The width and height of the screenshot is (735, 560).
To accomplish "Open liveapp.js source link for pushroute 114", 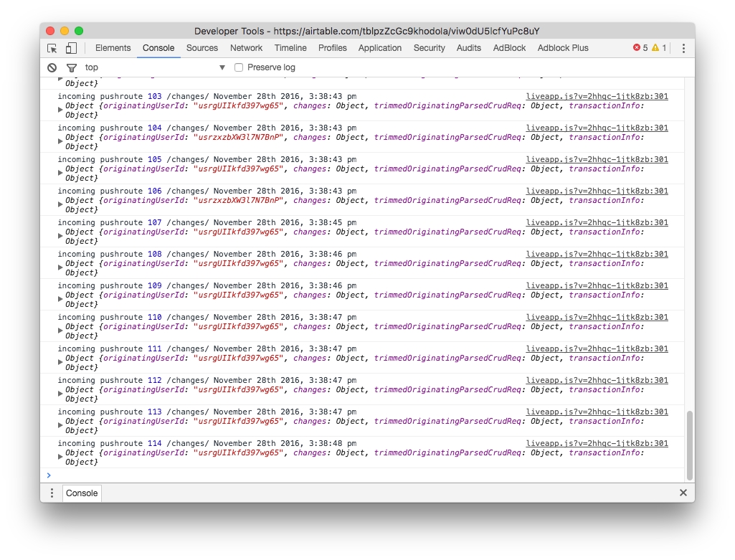I will point(597,442).
